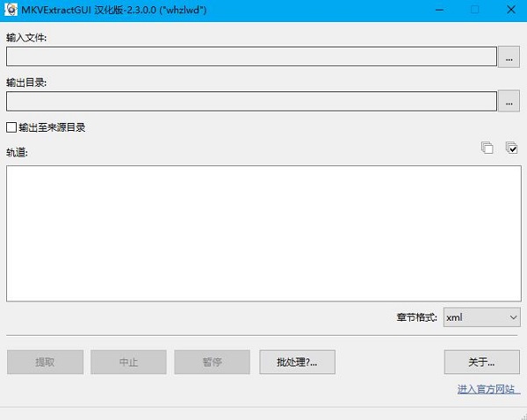The width and height of the screenshot is (527, 420).
Task: Browse for output directory with ... button
Action: click(509, 101)
